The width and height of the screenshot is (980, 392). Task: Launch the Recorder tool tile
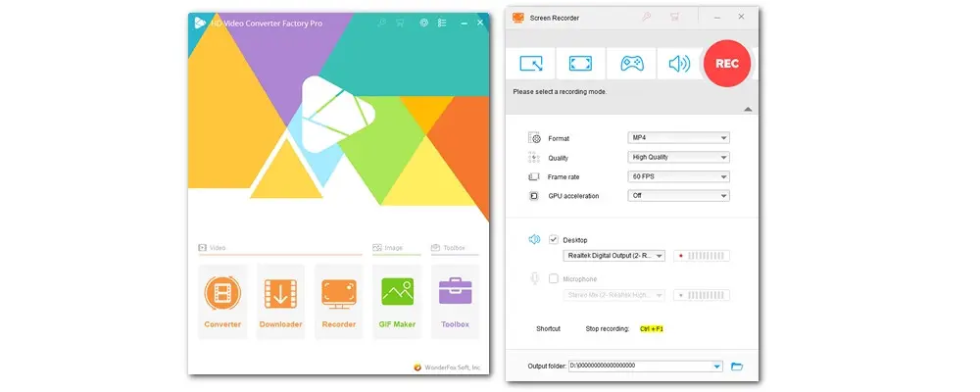[x=339, y=301]
